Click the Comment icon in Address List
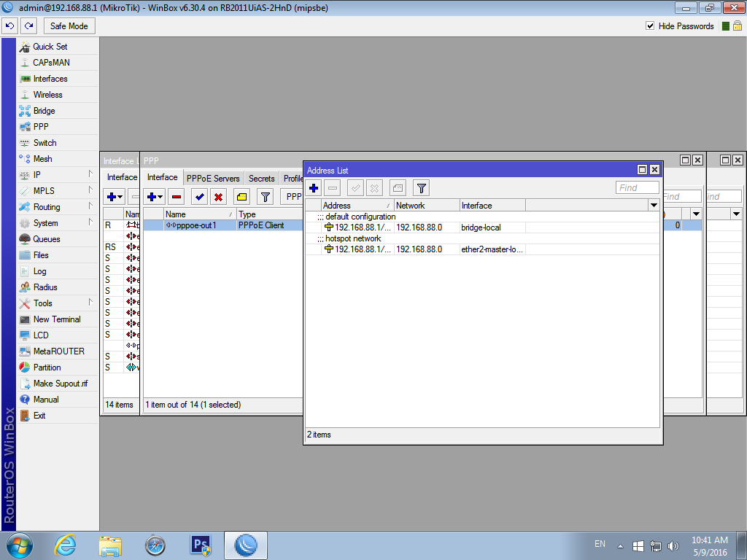The width and height of the screenshot is (747, 560). [x=398, y=188]
